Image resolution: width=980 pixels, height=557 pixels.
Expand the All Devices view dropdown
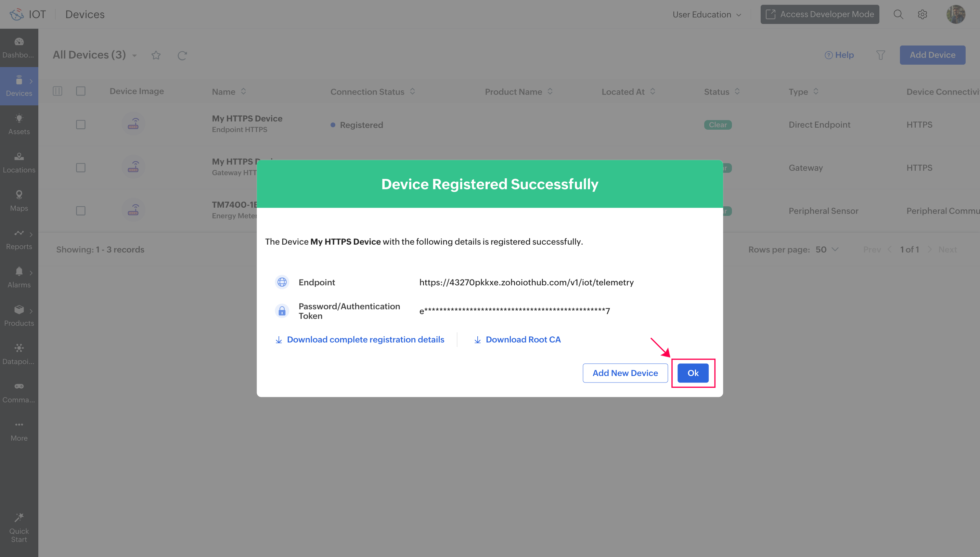pyautogui.click(x=134, y=56)
